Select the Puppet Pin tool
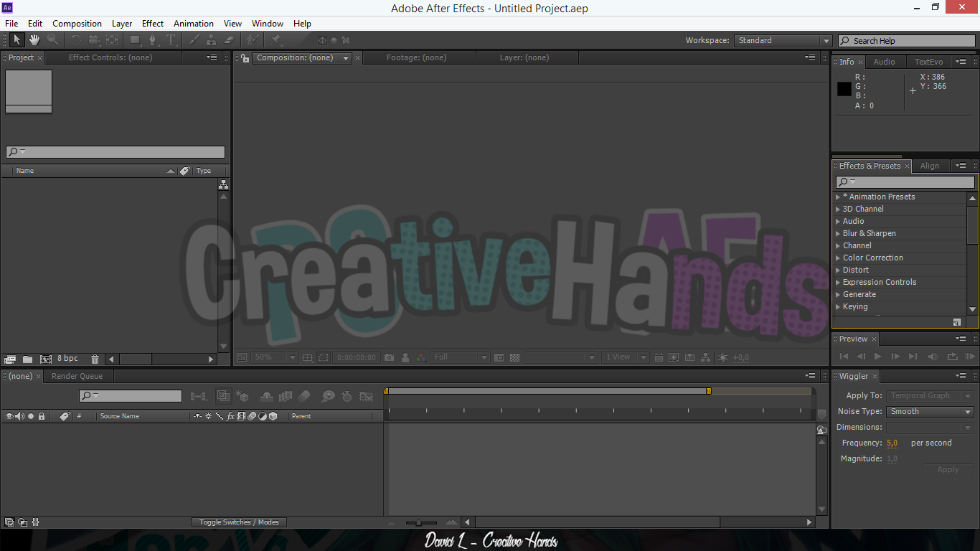The image size is (980, 551). tap(276, 40)
